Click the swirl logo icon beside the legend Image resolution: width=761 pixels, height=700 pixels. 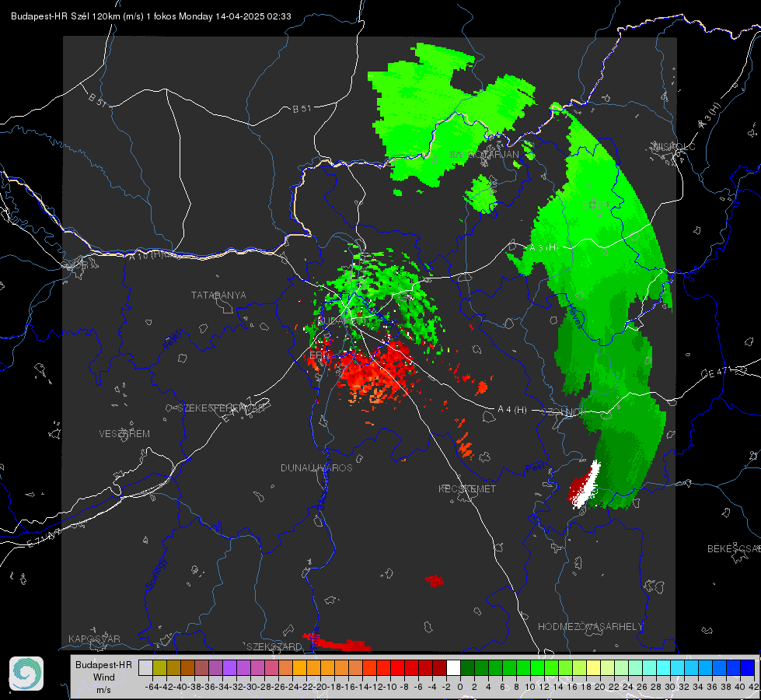pos(26,674)
